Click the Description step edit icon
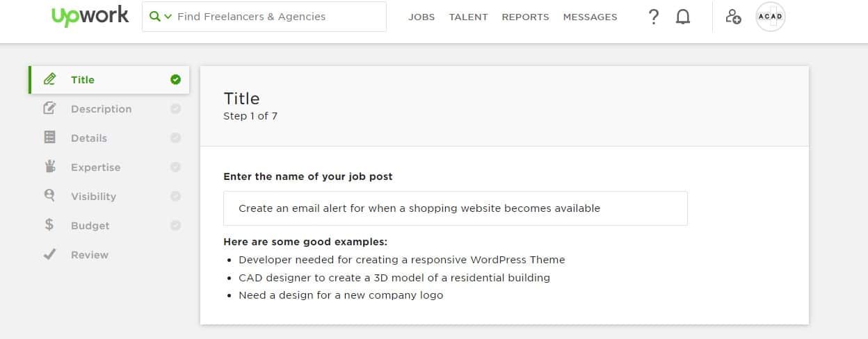This screenshot has width=868, height=339. point(49,108)
